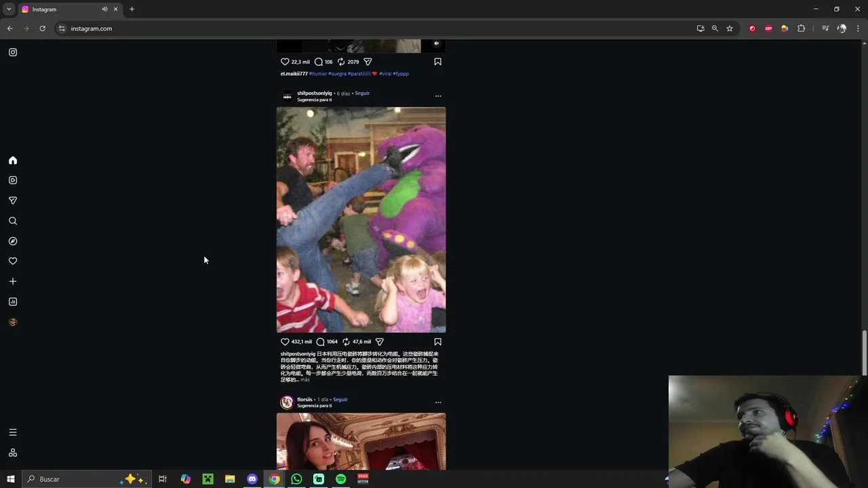Viewport: 868px width, 488px height.
Task: Click shitpostsonlyig profile avatar
Action: (x=287, y=96)
